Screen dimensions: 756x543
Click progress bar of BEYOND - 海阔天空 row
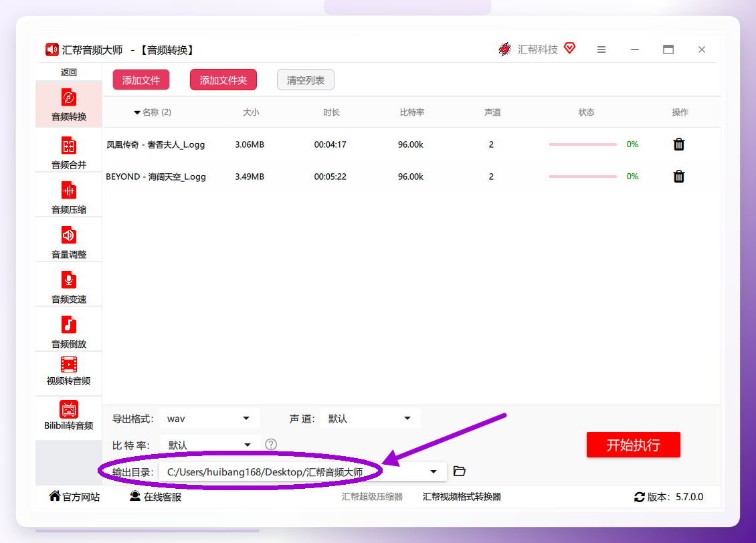click(583, 177)
